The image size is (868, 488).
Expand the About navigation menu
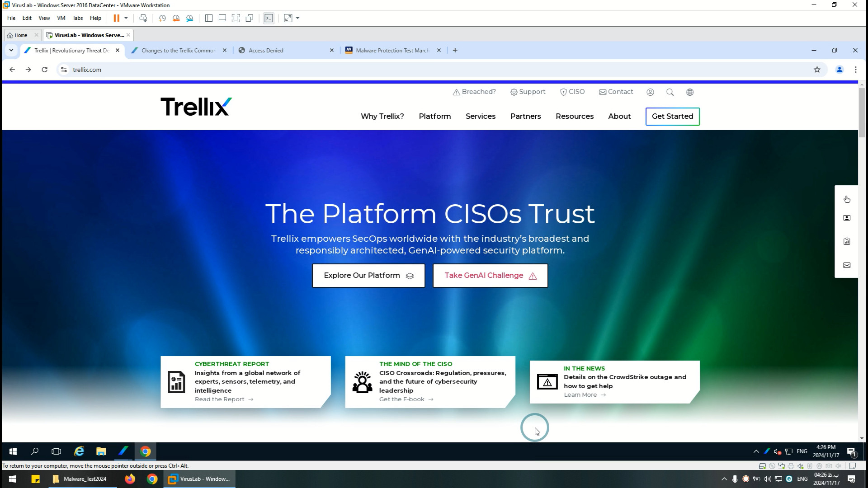(619, 116)
